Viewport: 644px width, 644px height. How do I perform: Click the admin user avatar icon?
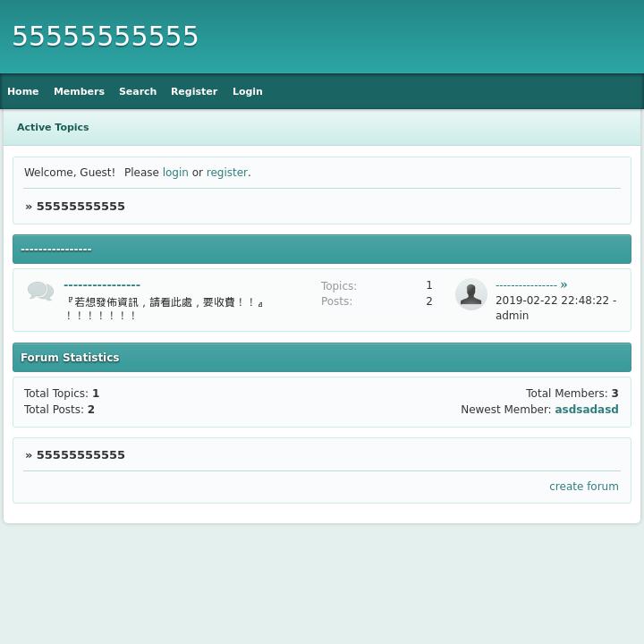tap(470, 294)
